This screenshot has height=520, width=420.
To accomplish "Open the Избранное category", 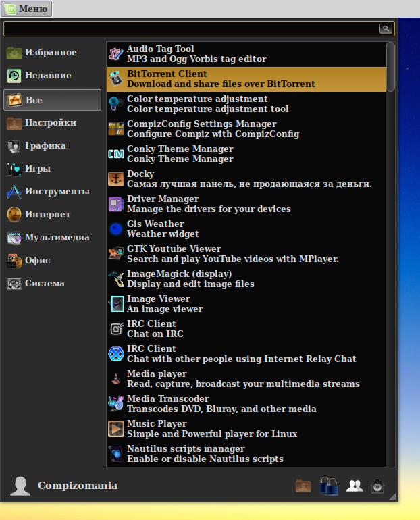I will (53, 53).
